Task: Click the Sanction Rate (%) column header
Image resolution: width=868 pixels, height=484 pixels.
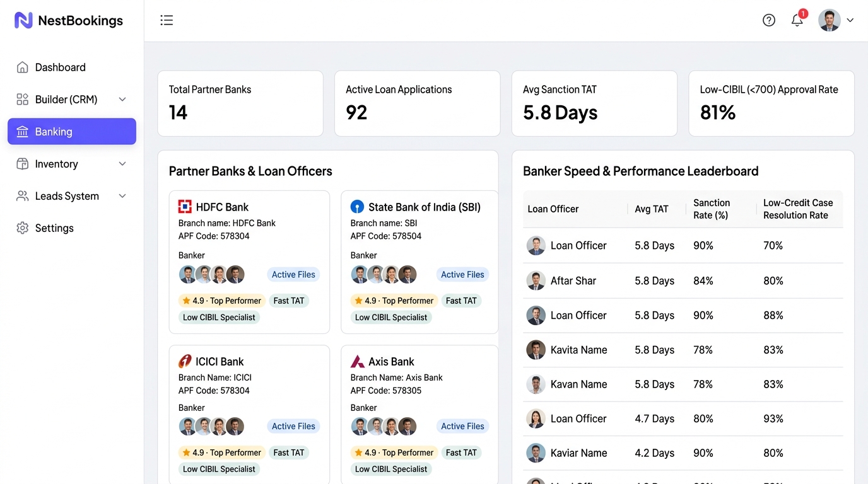Action: (x=712, y=209)
